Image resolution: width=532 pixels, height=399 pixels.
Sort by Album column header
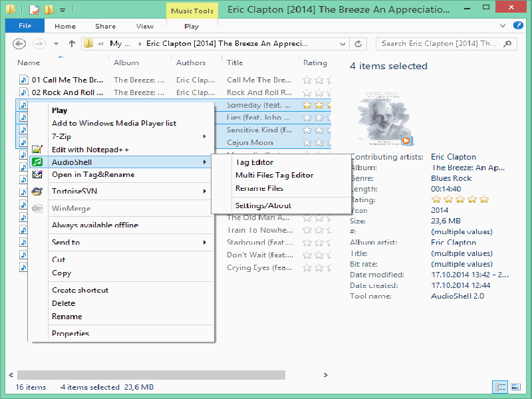coord(126,63)
